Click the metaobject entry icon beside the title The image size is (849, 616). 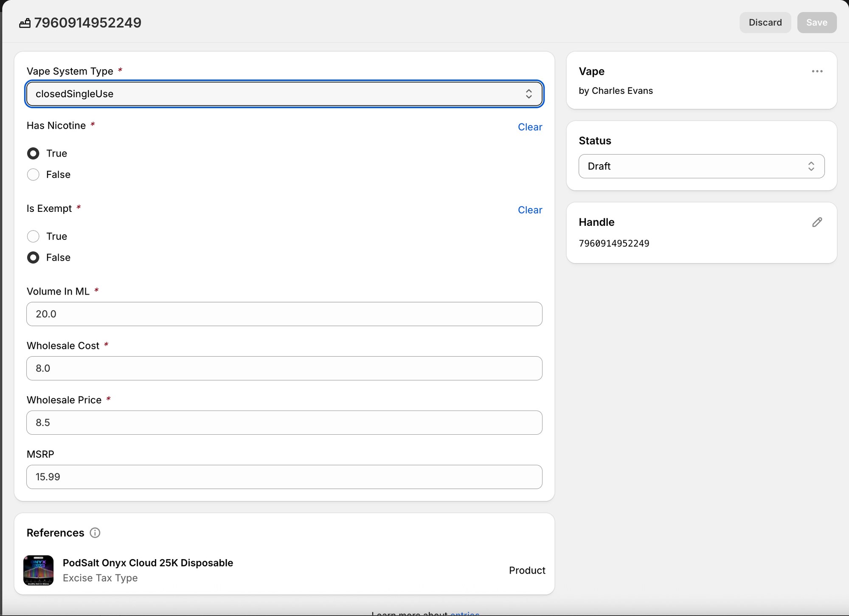pos(25,23)
